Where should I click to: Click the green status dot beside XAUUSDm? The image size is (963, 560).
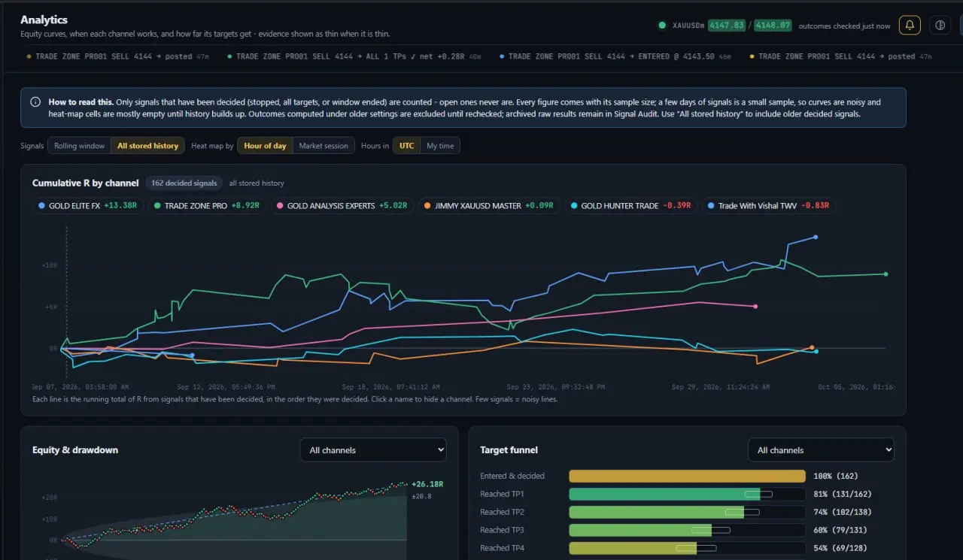[x=662, y=26]
